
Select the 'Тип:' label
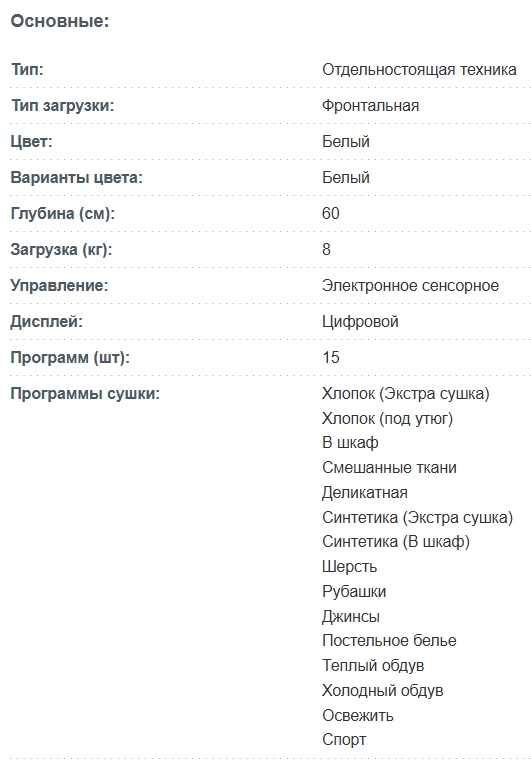[x=27, y=70]
